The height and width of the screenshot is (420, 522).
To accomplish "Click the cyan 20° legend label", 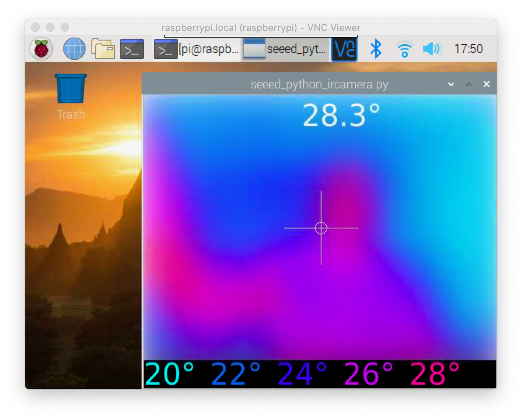I will coord(169,374).
